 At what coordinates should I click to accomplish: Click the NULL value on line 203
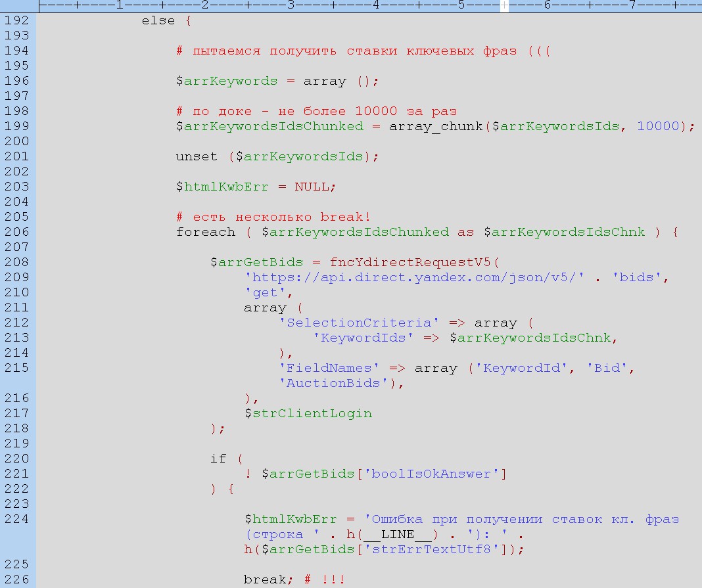coord(312,187)
